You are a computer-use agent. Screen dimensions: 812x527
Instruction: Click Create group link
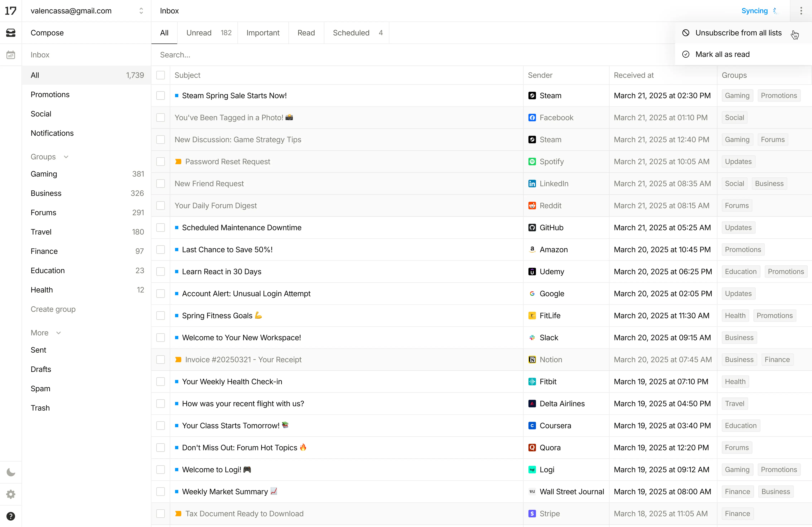(53, 309)
